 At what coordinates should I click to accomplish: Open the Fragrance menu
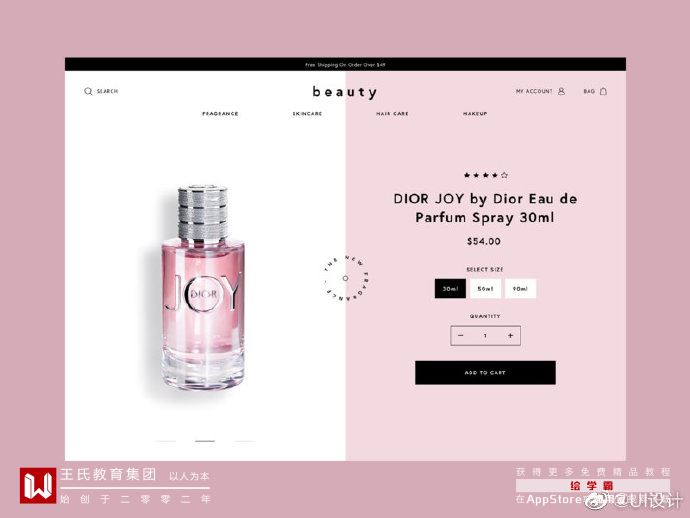220,114
